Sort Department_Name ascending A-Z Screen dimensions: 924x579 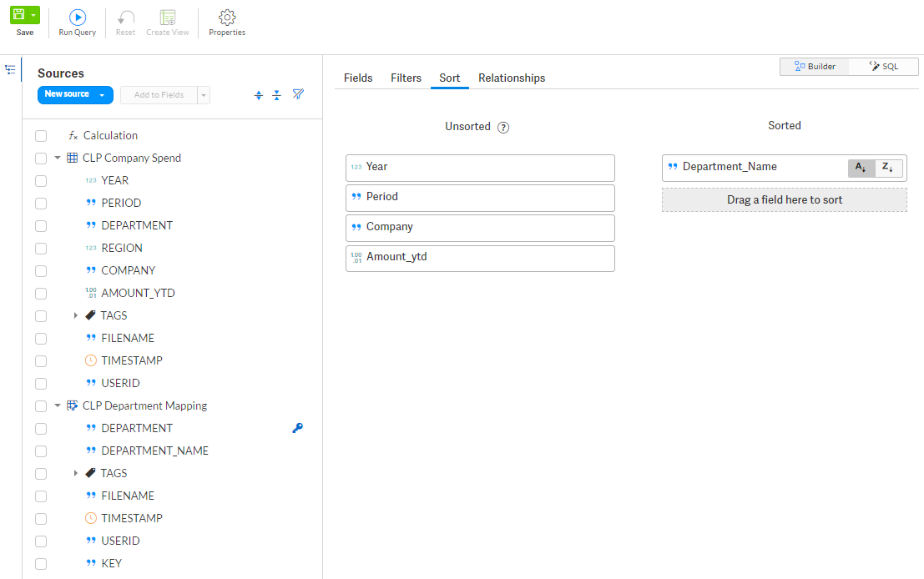pyautogui.click(x=861, y=168)
